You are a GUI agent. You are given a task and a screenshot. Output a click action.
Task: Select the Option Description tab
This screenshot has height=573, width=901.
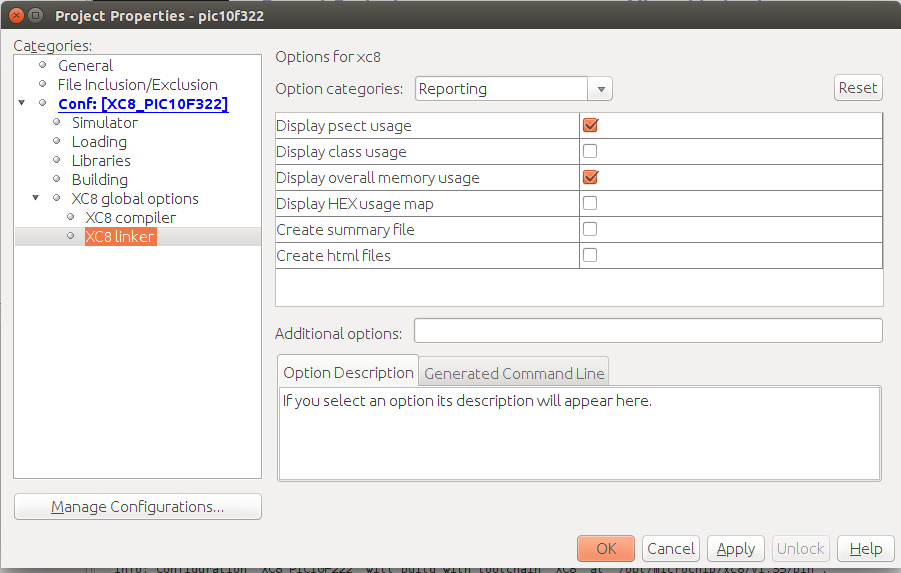point(348,372)
